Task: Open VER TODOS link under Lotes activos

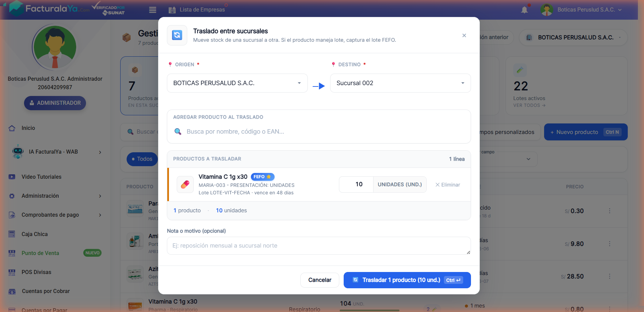Action: tap(529, 105)
